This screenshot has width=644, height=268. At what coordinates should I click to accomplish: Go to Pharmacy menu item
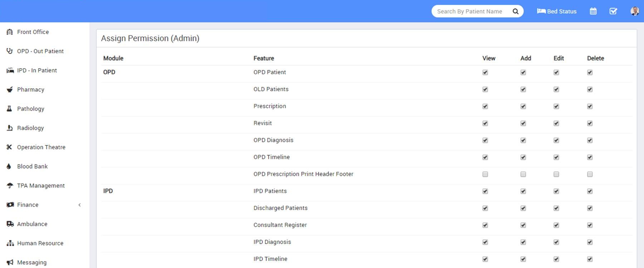point(44,89)
